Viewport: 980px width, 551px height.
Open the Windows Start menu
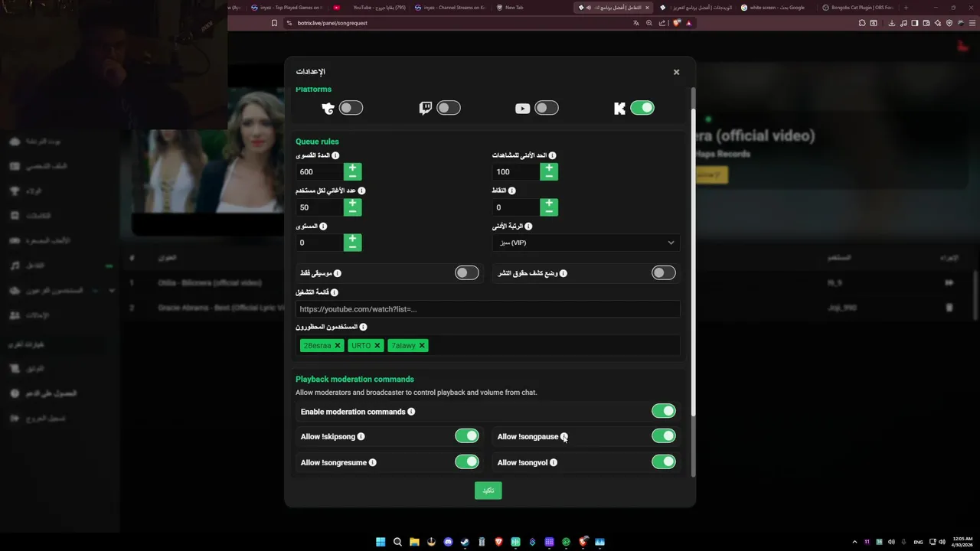click(381, 542)
